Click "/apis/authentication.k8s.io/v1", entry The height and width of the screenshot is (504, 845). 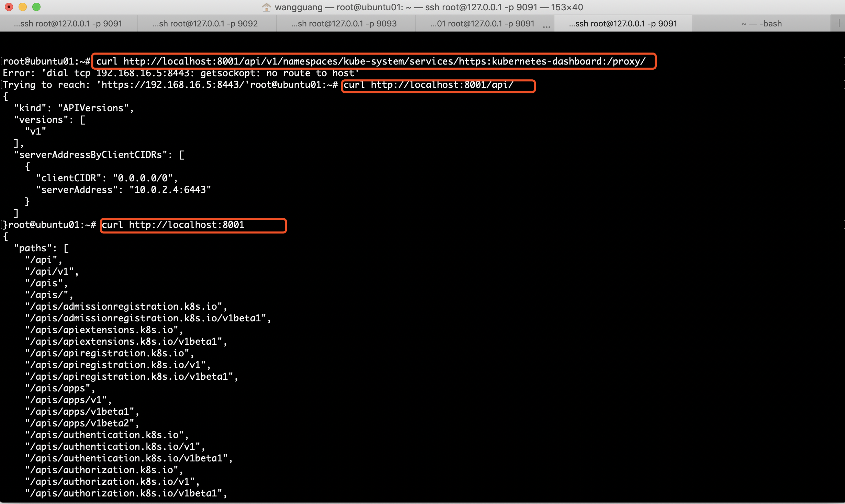click(x=115, y=446)
